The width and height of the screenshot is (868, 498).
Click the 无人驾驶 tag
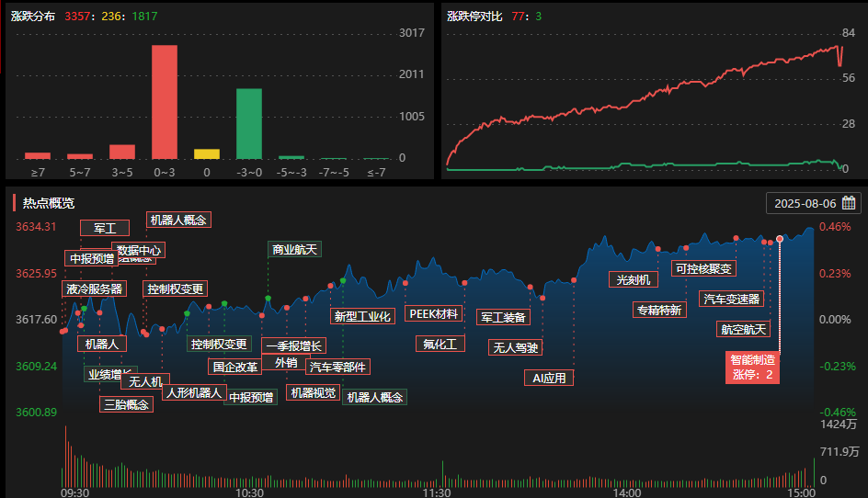pyautogui.click(x=515, y=347)
